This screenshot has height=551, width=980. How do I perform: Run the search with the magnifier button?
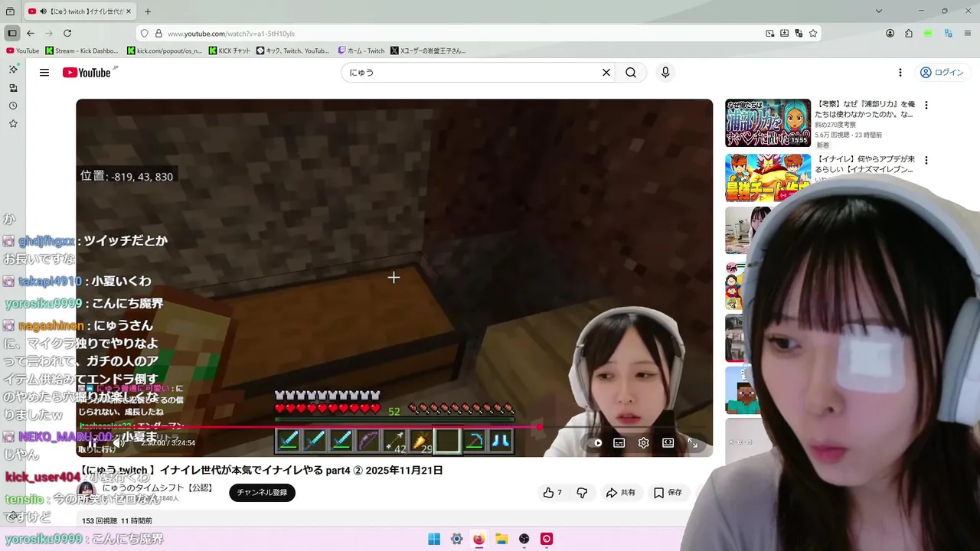631,73
